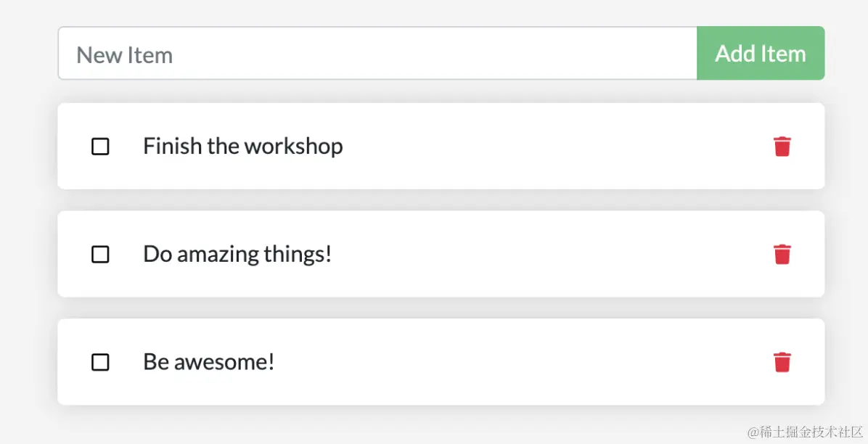Viewport: 868px width, 444px height.
Task: Submit the new todo with Add Item
Action: tap(760, 54)
